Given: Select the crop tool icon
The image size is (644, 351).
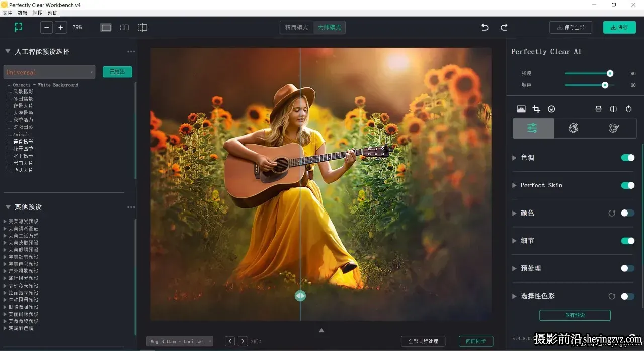Looking at the screenshot, I should (536, 109).
